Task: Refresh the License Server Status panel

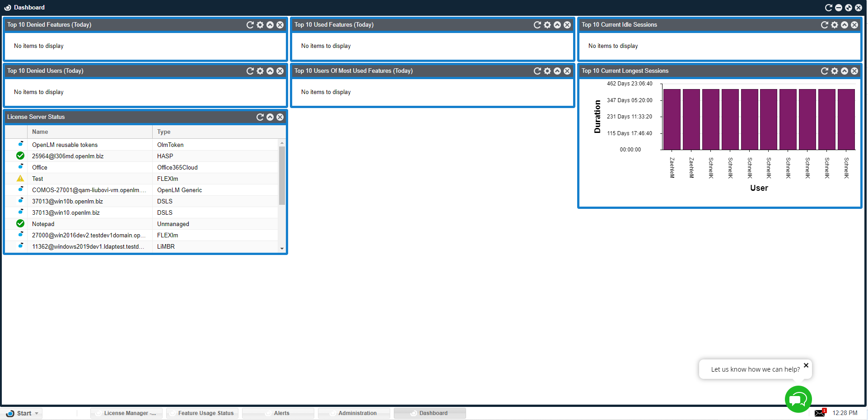Action: (260, 117)
